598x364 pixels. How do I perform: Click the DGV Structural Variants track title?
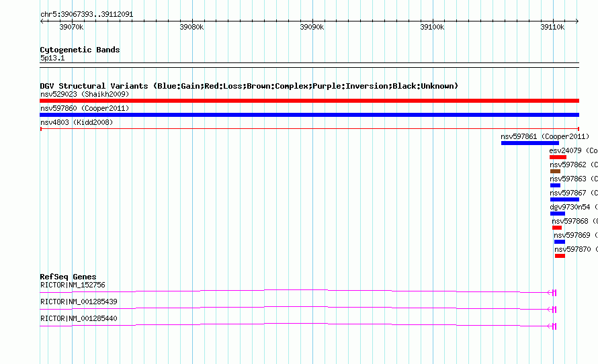point(249,86)
